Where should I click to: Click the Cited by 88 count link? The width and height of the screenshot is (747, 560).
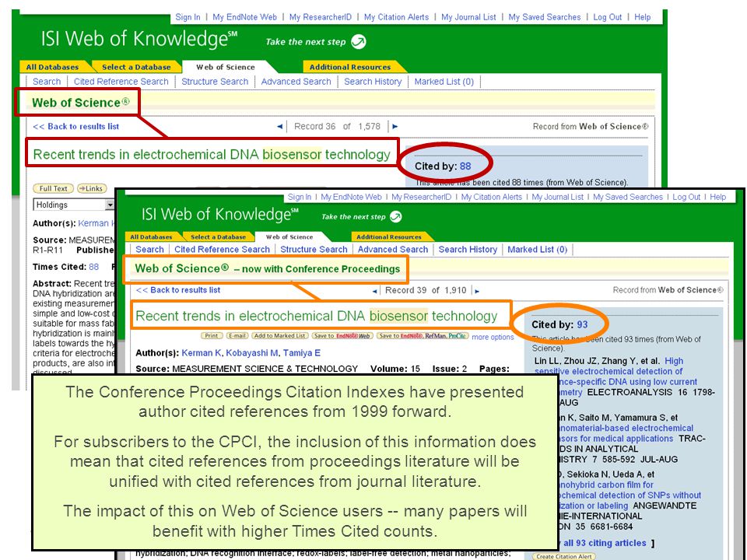click(x=465, y=166)
